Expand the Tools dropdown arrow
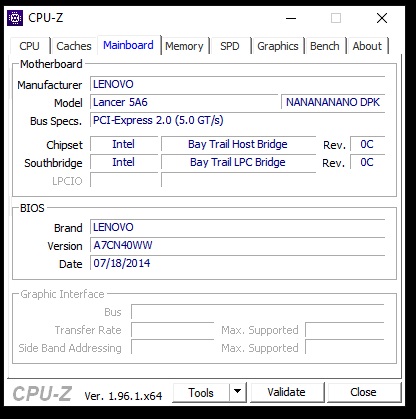 point(237,392)
